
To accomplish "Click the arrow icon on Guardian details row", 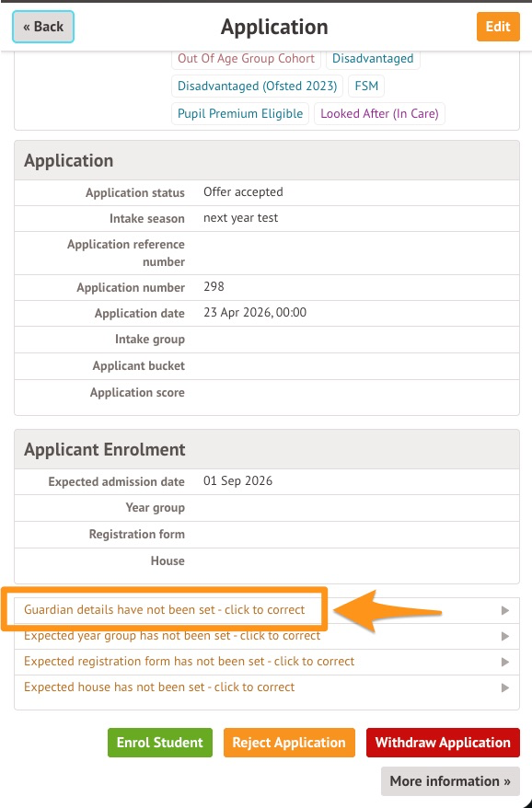I will tap(505, 611).
